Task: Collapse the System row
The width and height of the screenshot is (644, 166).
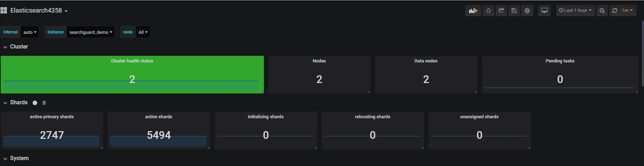Action: [5, 159]
